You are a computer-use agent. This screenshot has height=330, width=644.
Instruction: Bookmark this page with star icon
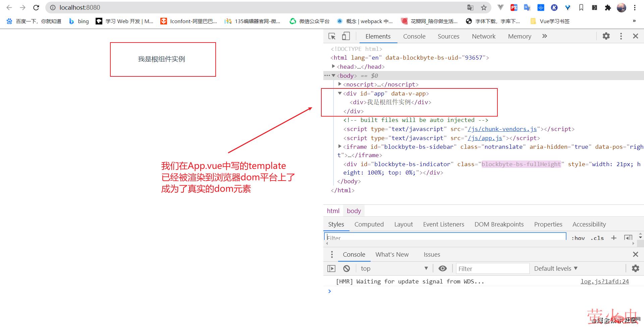484,7
